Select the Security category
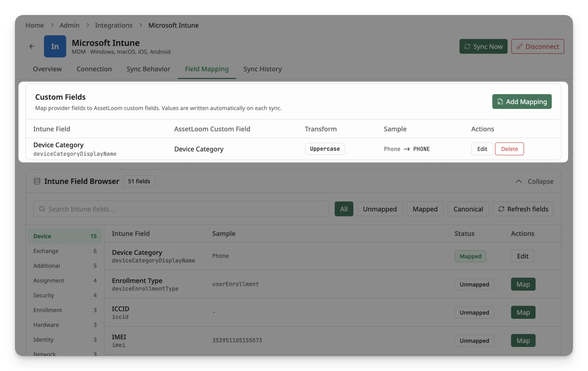Screen dimensions: 588x371 65,295
